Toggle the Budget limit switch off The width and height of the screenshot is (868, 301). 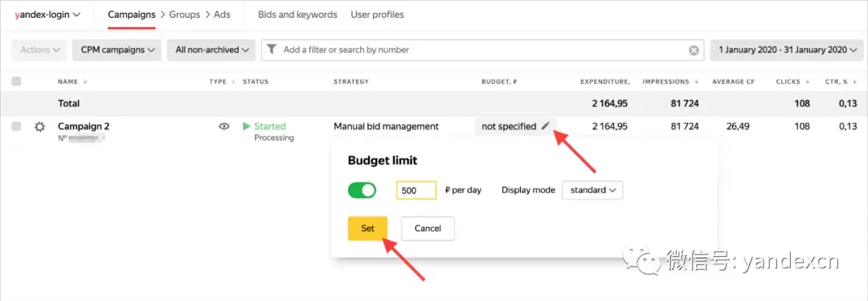[362, 190]
